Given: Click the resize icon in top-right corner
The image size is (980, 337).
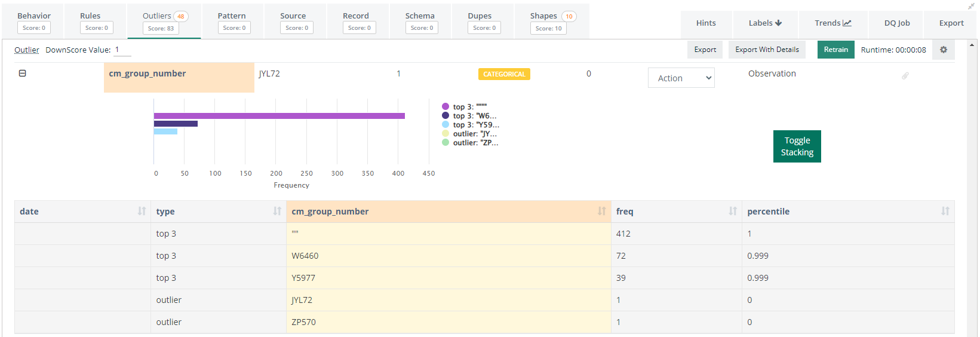Looking at the screenshot, I should (971, 6).
